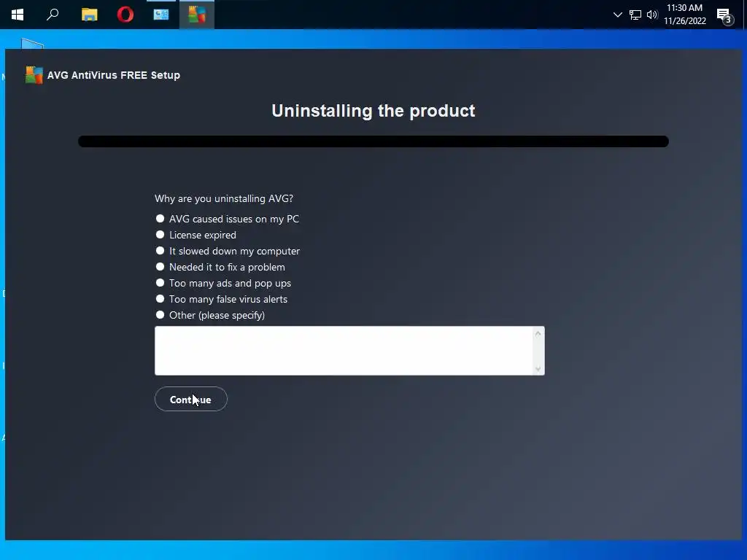Choose 'Needed it to fix a problem'
The width and height of the screenshot is (747, 560).
tap(220, 267)
